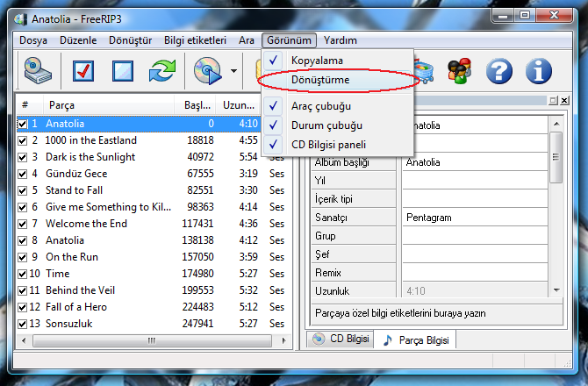This screenshot has height=386, width=588.
Task: Click the select all tracks checkmark icon
Action: (x=83, y=70)
